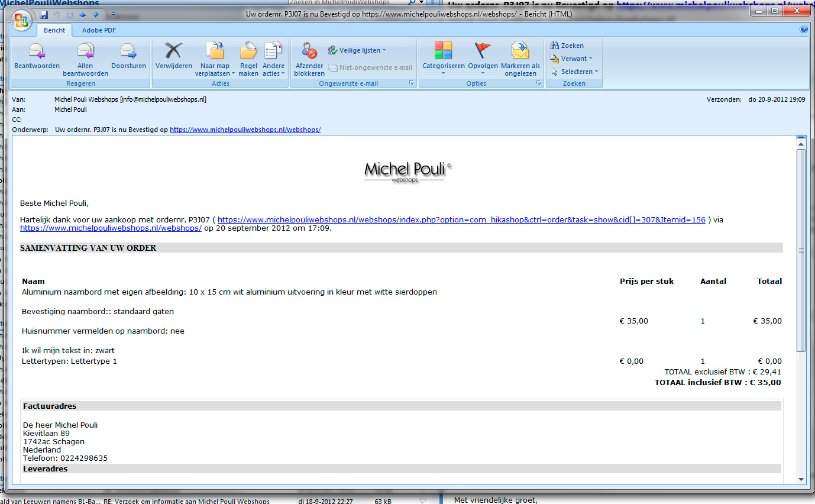Open the Ongewenste e-mail dialog launcher
This screenshot has width=815, height=504.
412,84
